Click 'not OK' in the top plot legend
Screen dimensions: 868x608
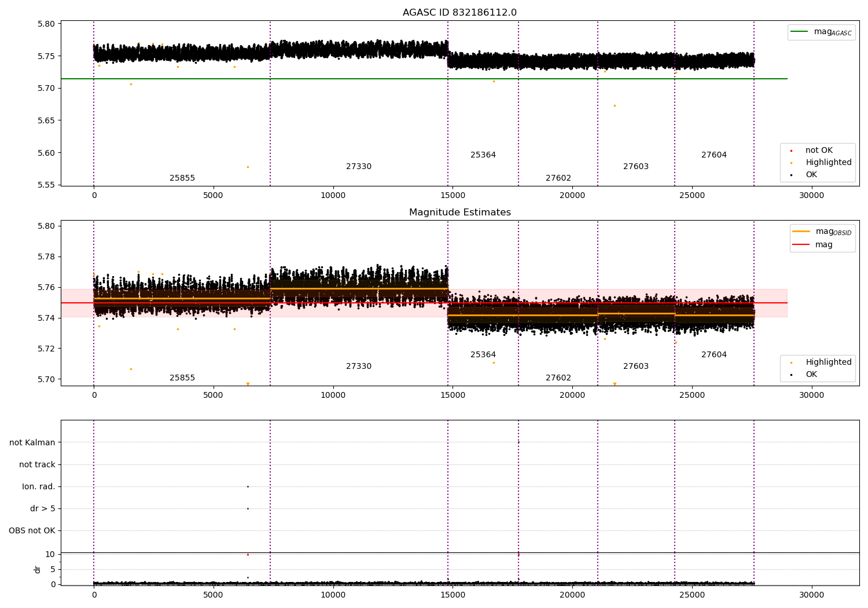(818, 151)
